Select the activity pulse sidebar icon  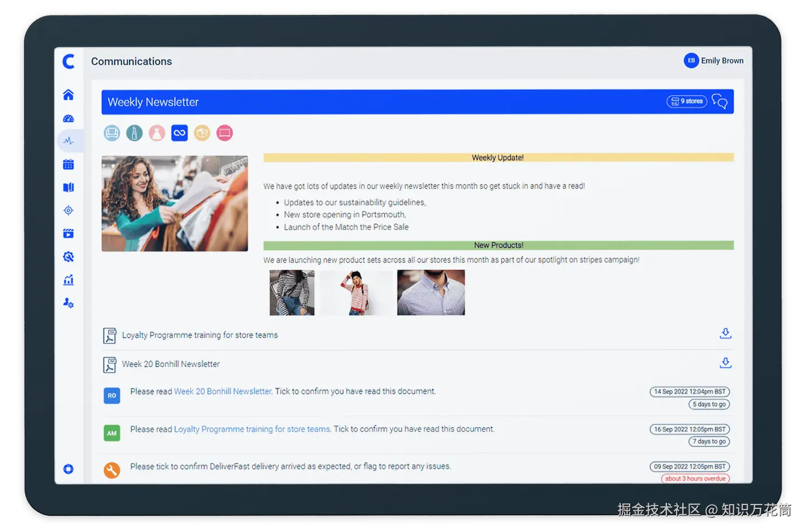(68, 141)
